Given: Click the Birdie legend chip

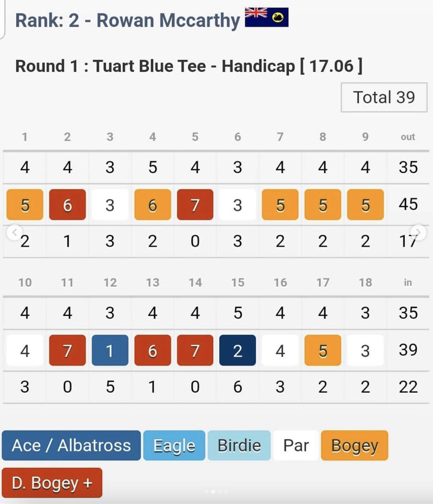Looking at the screenshot, I should (239, 445).
